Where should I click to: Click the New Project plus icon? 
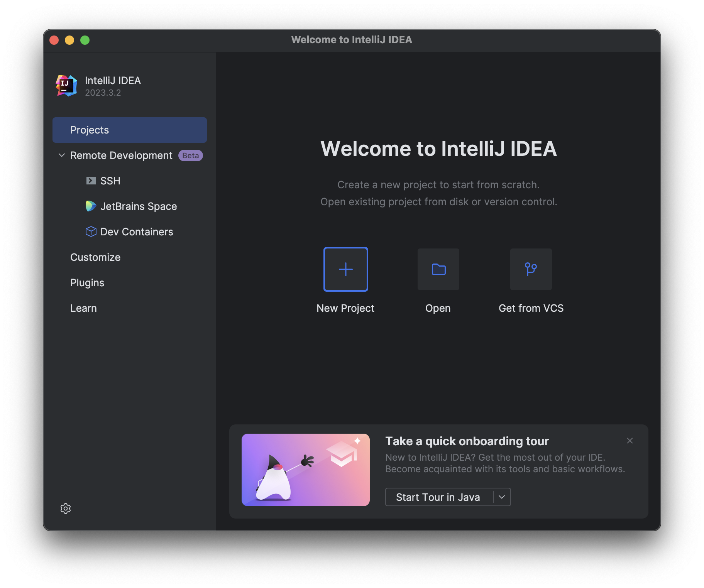345,269
